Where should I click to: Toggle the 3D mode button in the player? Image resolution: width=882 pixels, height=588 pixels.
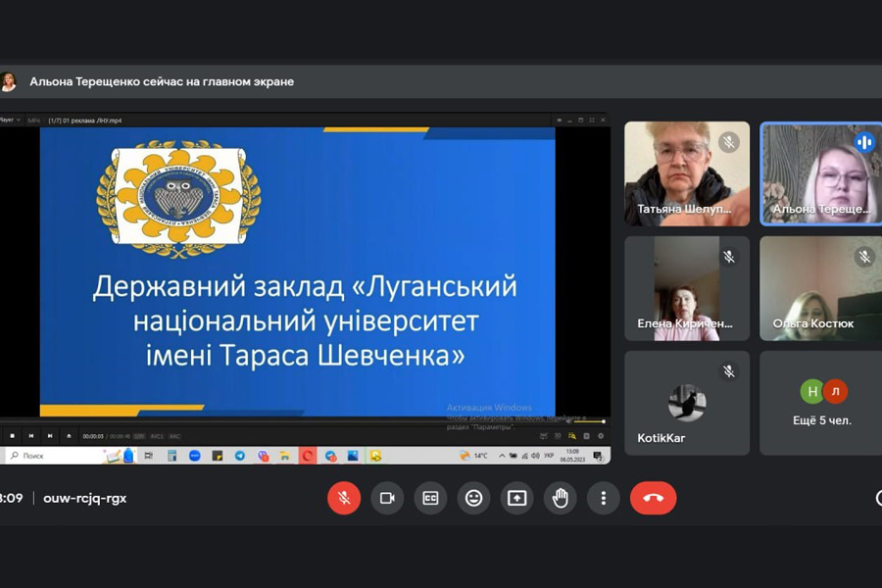[x=558, y=436]
